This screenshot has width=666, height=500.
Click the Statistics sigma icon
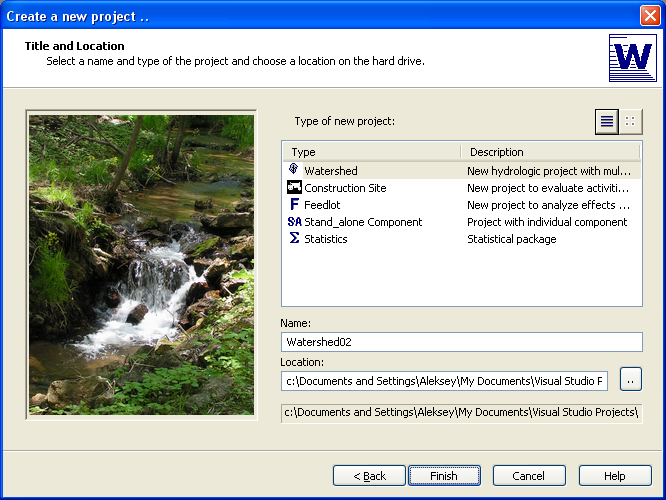click(x=294, y=238)
